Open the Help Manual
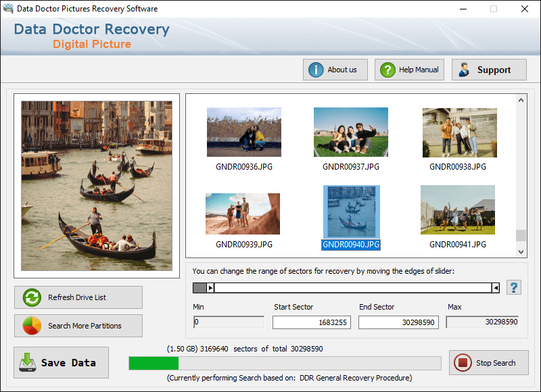 point(409,70)
